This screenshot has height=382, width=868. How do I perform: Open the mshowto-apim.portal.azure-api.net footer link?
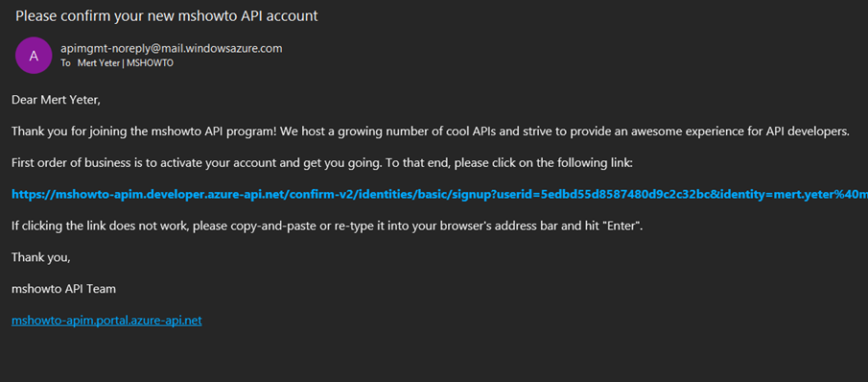pos(106,321)
